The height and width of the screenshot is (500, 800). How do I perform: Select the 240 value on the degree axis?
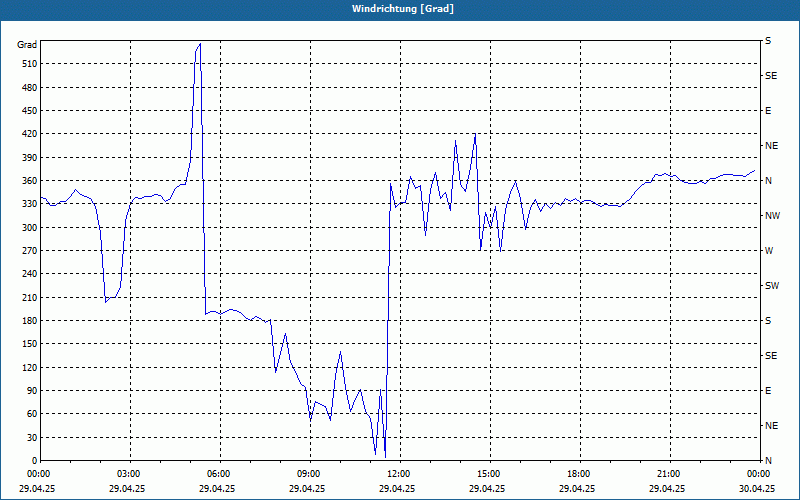pos(30,274)
